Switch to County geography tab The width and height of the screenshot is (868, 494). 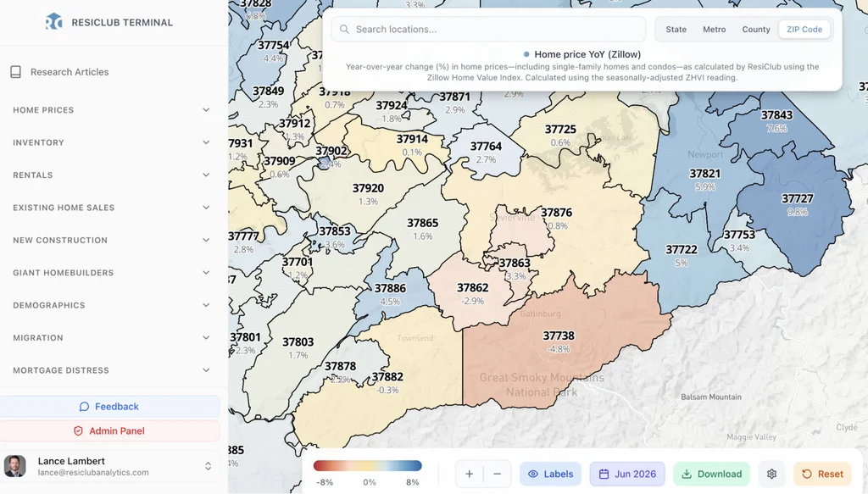point(755,30)
